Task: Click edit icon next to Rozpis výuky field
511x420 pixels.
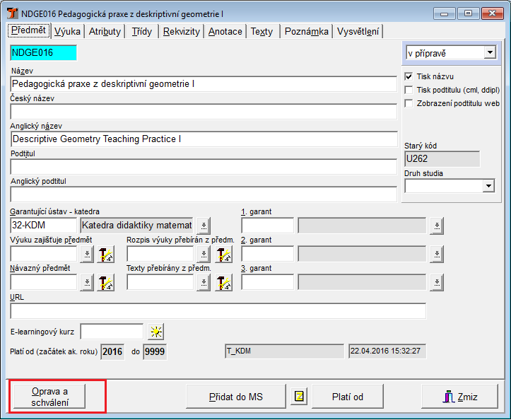Action: 223,255
